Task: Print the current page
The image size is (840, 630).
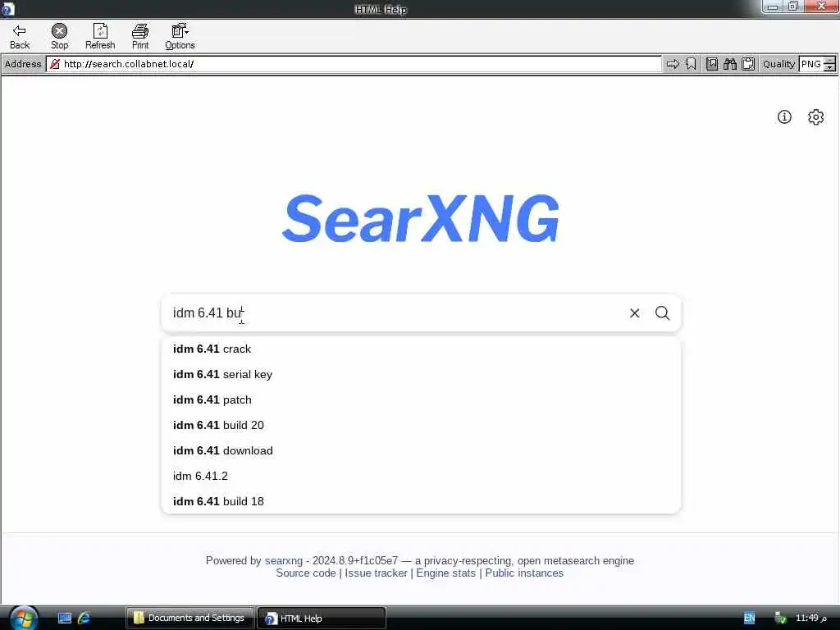Action: tap(140, 36)
